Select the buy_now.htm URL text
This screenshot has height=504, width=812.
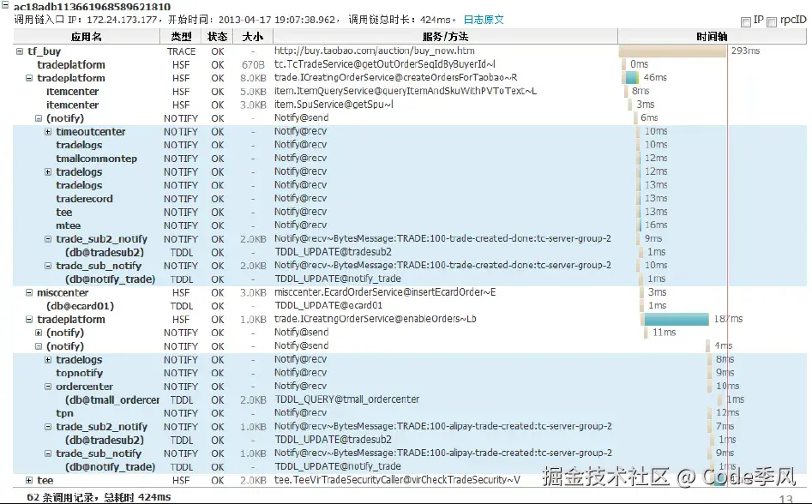375,51
